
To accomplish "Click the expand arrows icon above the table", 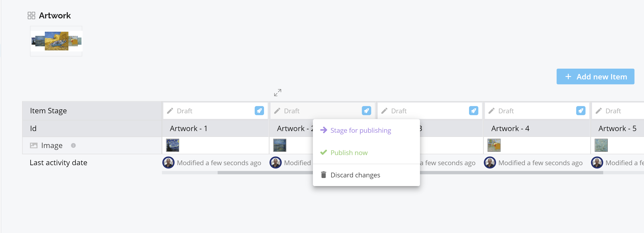I will tap(277, 93).
